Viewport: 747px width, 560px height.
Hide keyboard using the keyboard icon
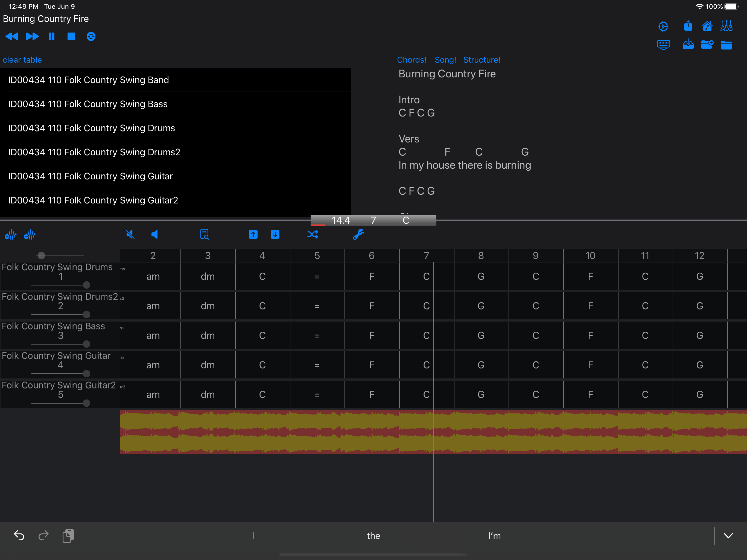point(664,45)
